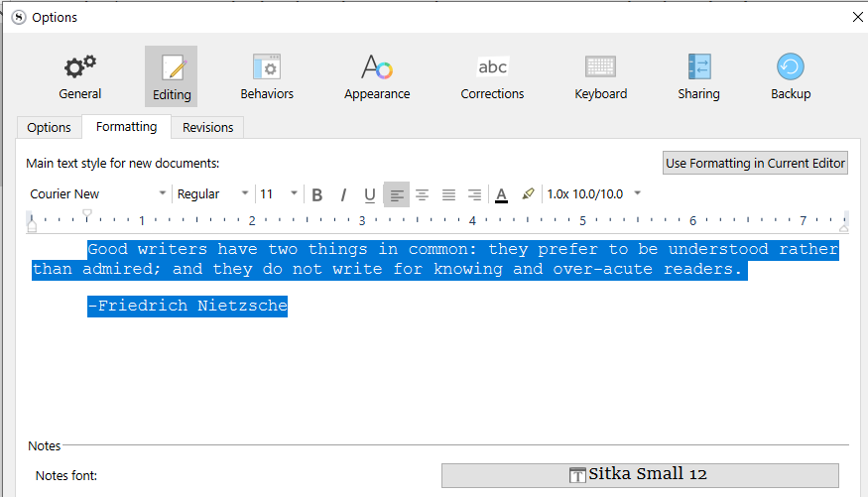The height and width of the screenshot is (497, 868).
Task: Open the Courier New font dropdown
Action: point(98,194)
